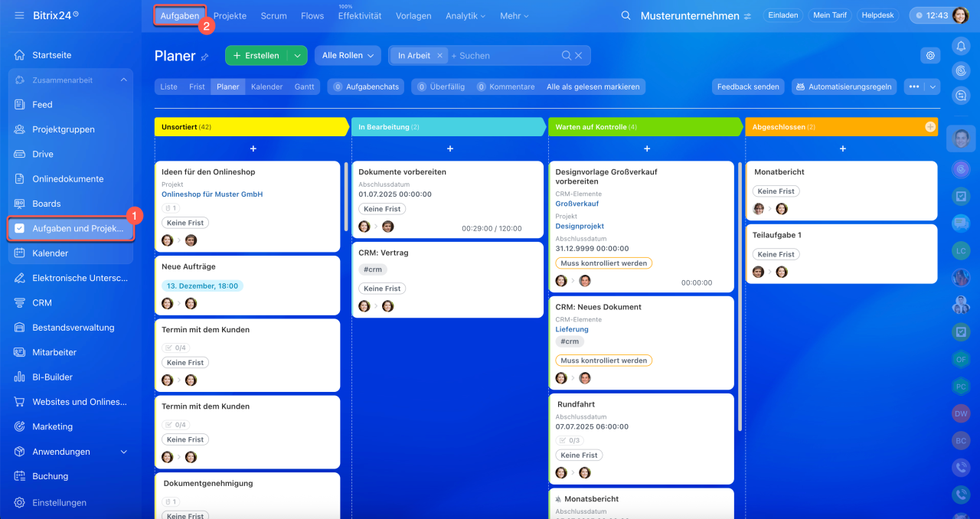
Task: Click the company switch icon beside Musterunternehmen
Action: click(747, 16)
